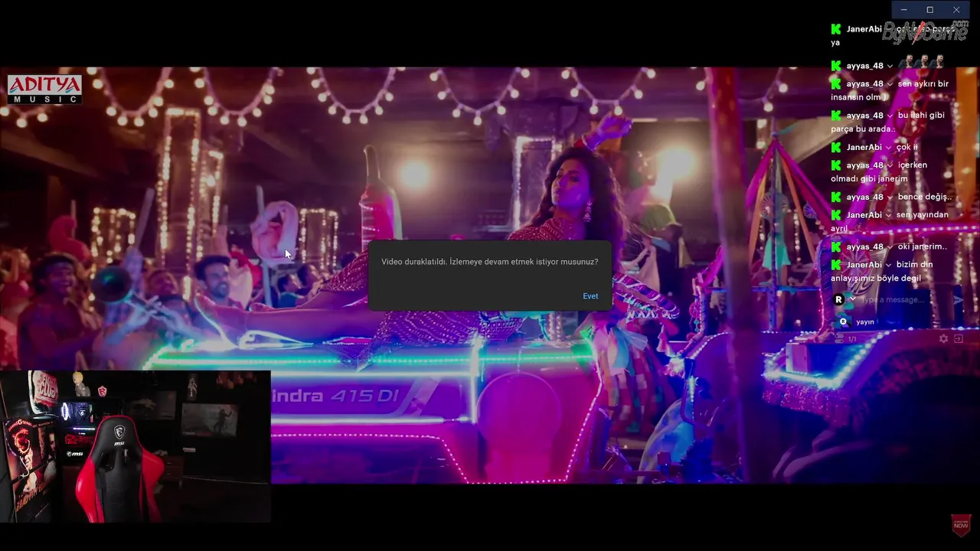Open chevron on JanerAbi 'çok ii' message
The height and width of the screenshot is (551, 980).
point(888,147)
